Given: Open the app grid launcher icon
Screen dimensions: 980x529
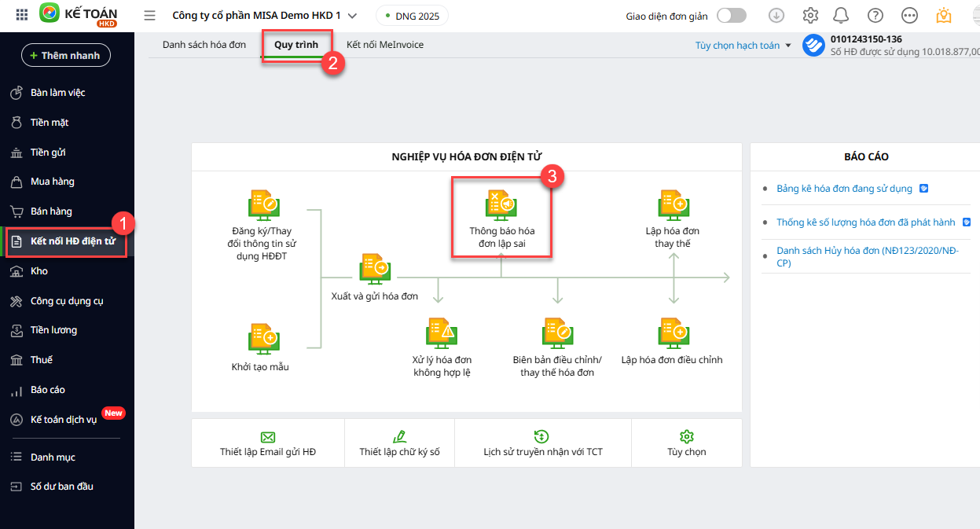Looking at the screenshot, I should point(22,15).
